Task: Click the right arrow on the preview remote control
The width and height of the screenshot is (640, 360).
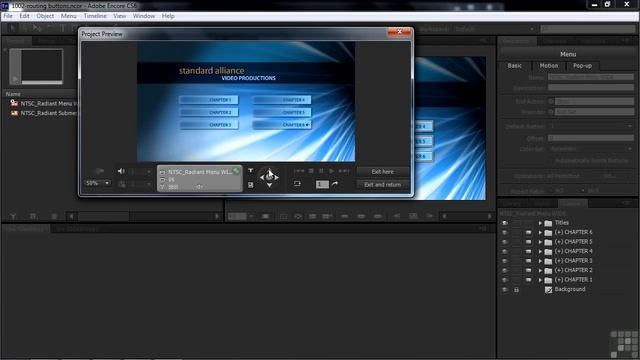Action: (x=277, y=178)
